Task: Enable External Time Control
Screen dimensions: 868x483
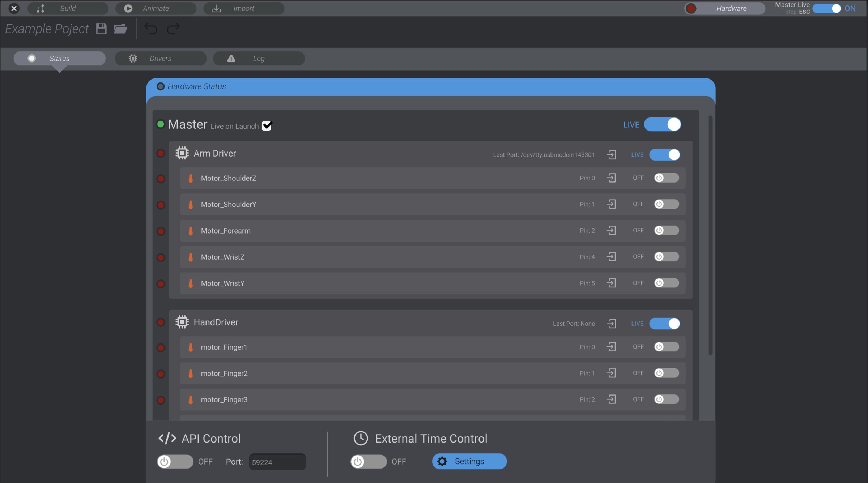Action: pyautogui.click(x=368, y=461)
